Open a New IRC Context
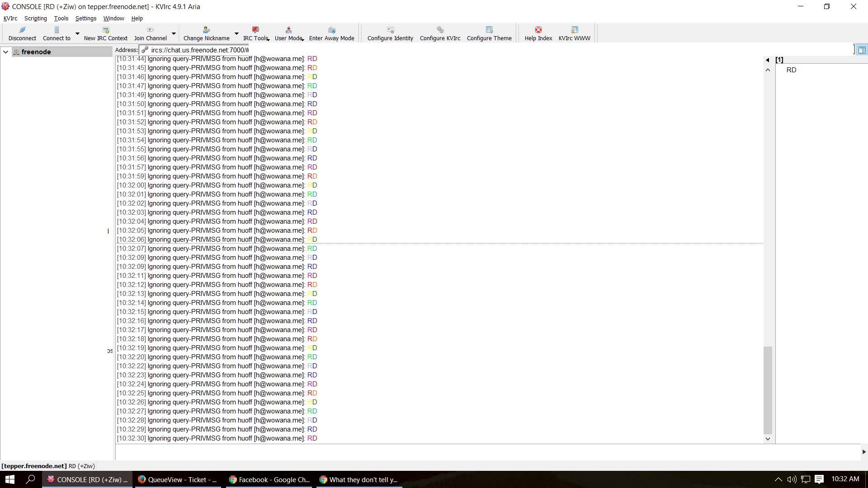868x488 pixels. pyautogui.click(x=106, y=33)
